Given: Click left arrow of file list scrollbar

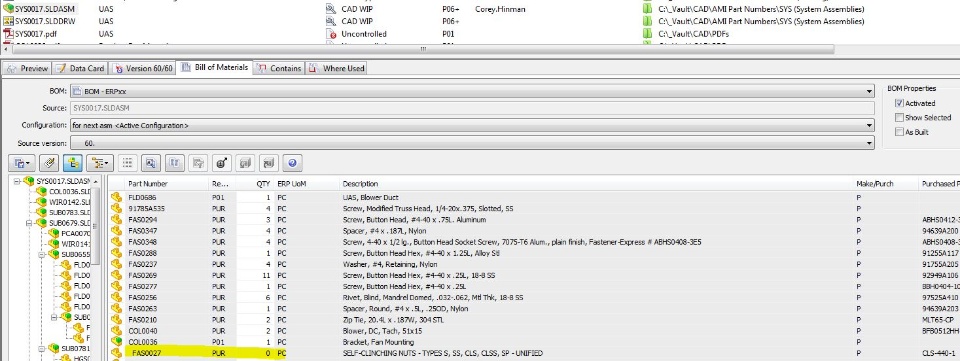Looking at the screenshot, I should pyautogui.click(x=6, y=49).
